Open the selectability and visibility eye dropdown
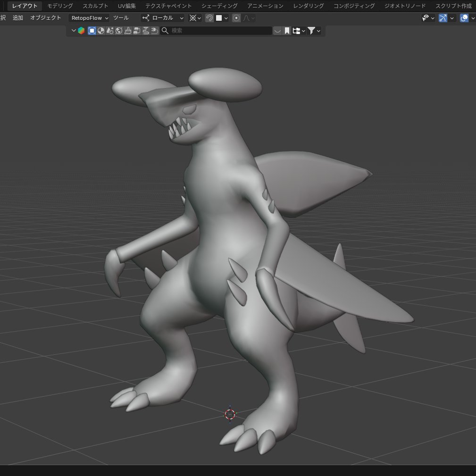 [x=428, y=18]
